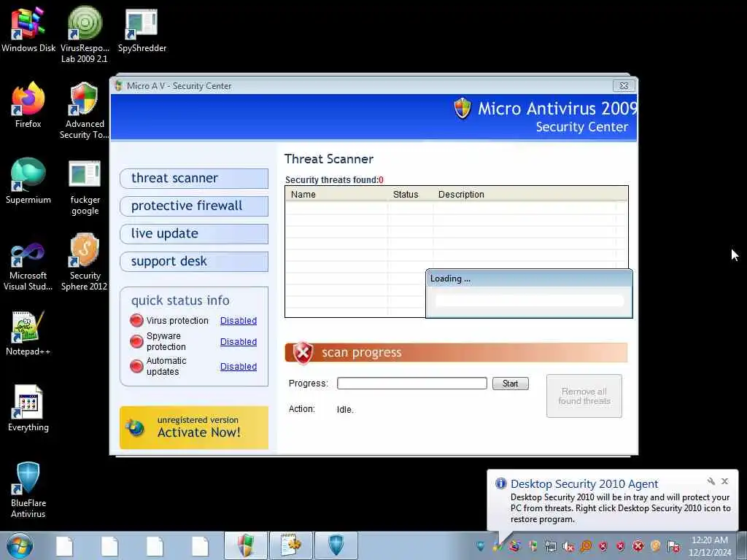Viewport: 747px width, 560px height.
Task: Click the muted volume tray icon
Action: pos(568,546)
